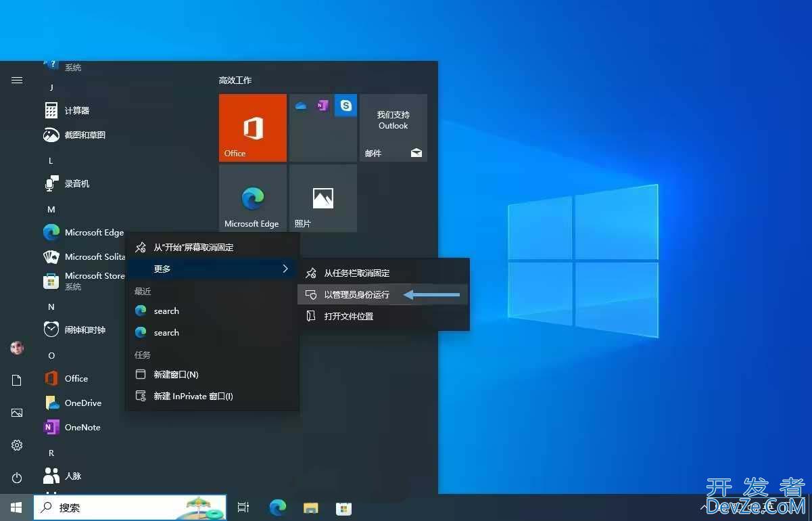Open Documents from Start sidebar
Screen dimensions: 812x521
pyautogui.click(x=17, y=381)
